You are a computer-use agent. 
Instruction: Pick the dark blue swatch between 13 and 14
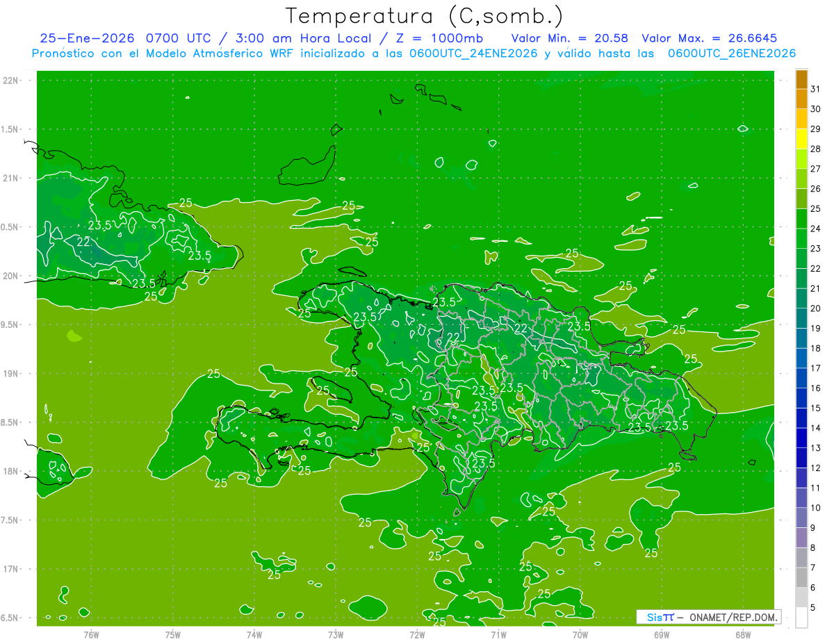pos(801,438)
